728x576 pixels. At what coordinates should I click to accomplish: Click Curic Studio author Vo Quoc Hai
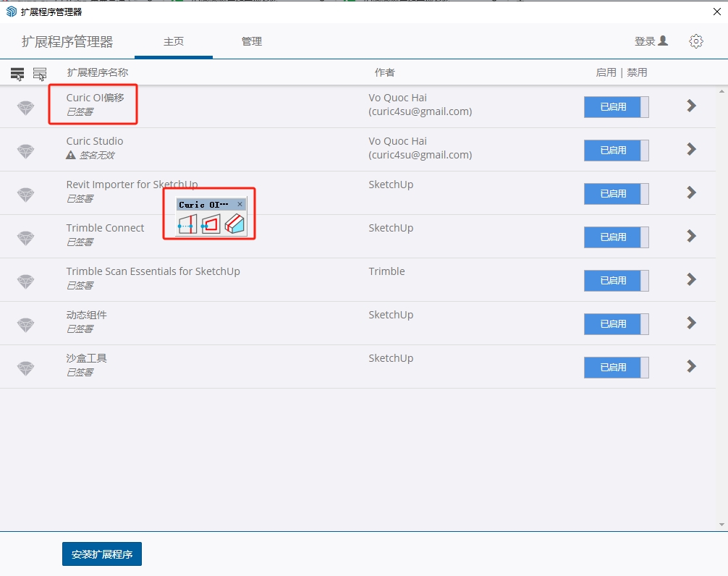(x=397, y=141)
